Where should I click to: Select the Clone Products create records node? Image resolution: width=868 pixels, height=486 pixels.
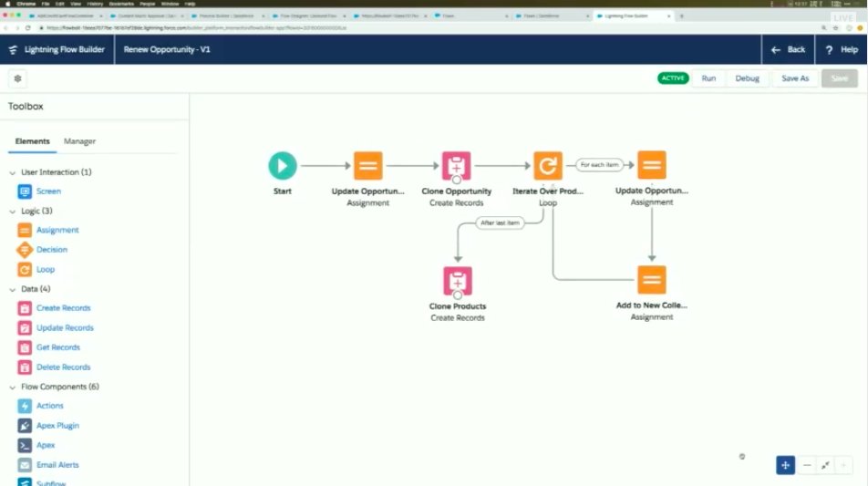coord(458,281)
